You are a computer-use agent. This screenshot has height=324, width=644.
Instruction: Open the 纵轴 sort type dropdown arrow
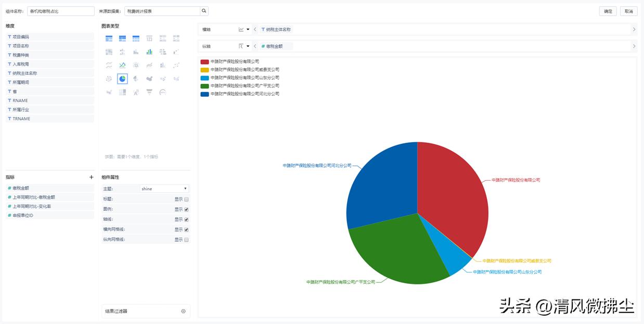click(x=248, y=46)
